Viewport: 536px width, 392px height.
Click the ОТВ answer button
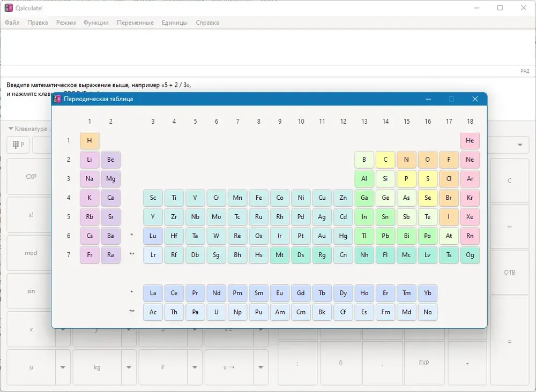click(510, 272)
